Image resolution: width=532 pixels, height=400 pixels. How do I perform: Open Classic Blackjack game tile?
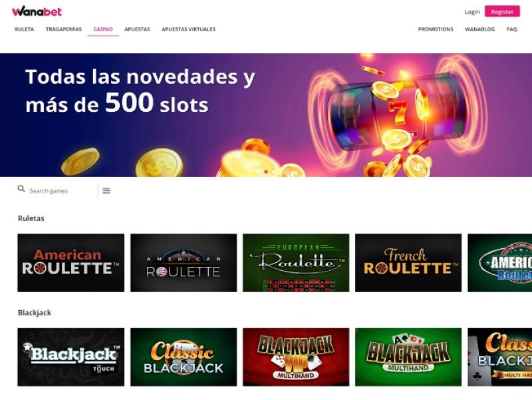[x=184, y=357]
